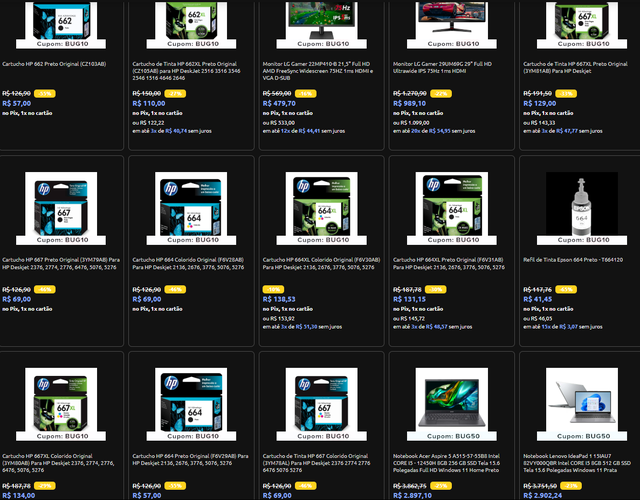Select the R$ 131,15 price of HP 664XL Preto
This screenshot has width=640, height=500.
[409, 300]
